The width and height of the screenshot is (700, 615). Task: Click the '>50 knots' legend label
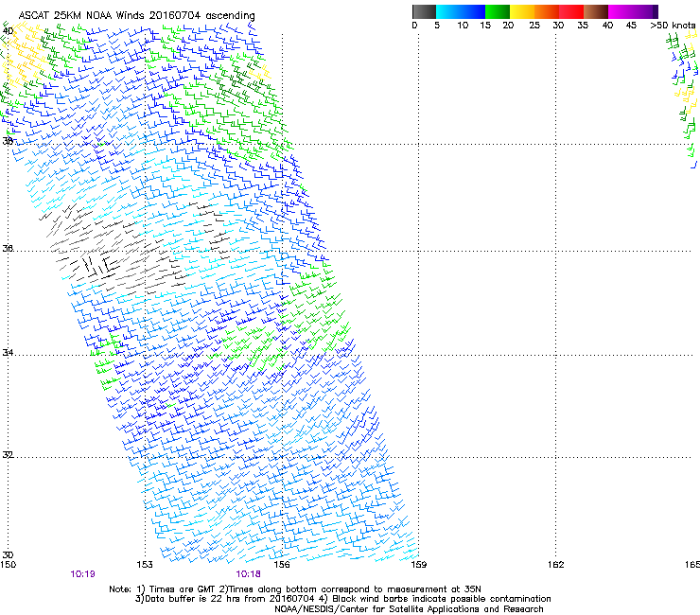673,26
